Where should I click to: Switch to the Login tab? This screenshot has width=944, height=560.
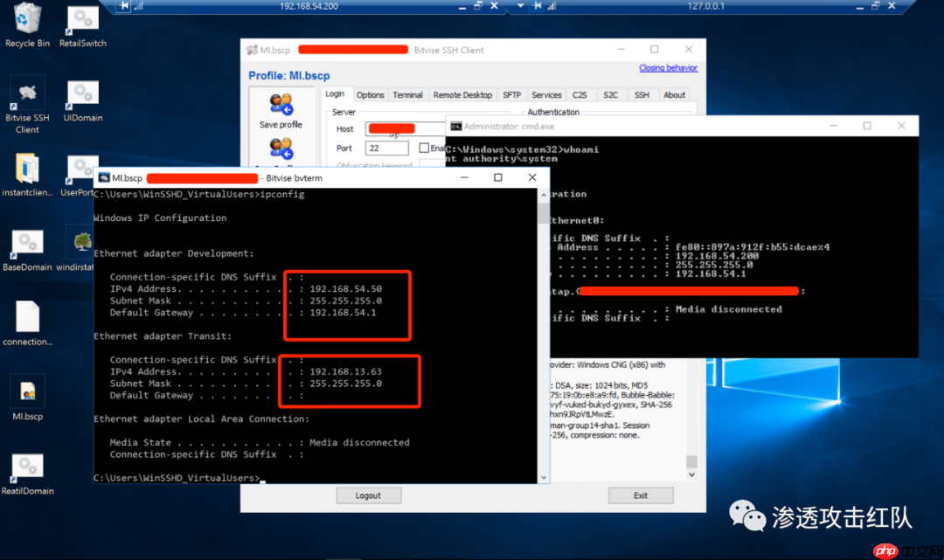(x=335, y=94)
